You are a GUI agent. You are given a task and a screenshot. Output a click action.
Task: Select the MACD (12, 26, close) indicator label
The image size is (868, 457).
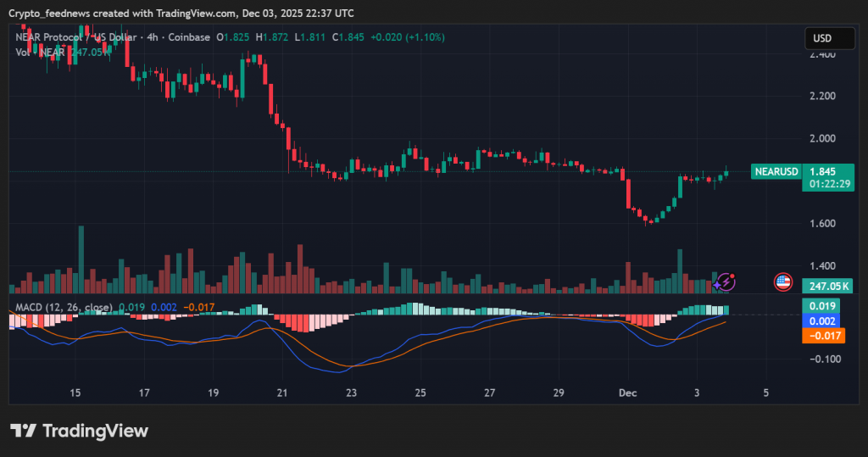pyautogui.click(x=60, y=306)
